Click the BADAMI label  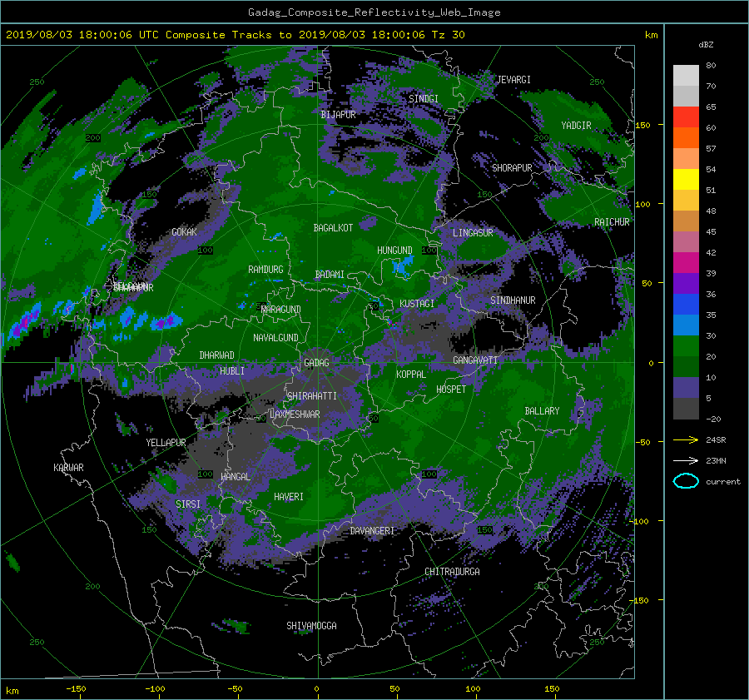coord(330,275)
